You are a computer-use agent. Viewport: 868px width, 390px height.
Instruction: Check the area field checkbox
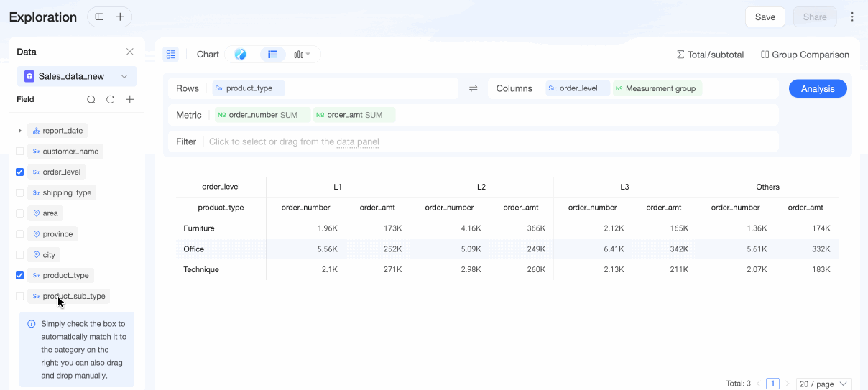point(20,213)
